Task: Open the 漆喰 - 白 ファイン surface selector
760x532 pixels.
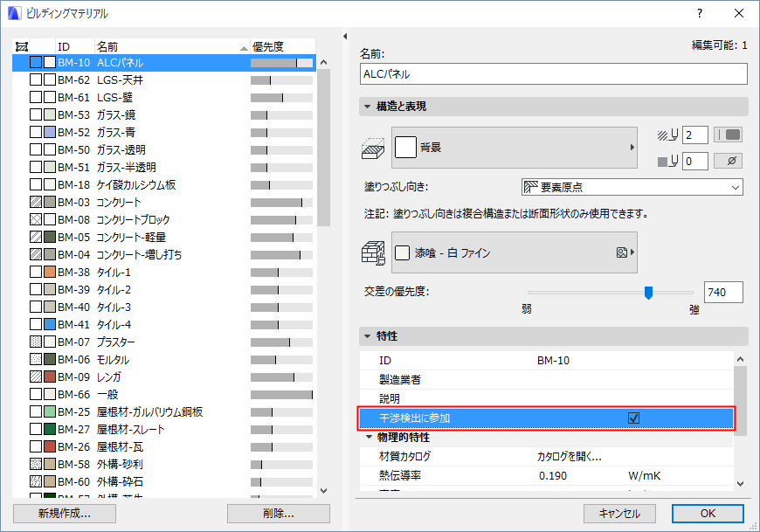Action: tap(515, 252)
